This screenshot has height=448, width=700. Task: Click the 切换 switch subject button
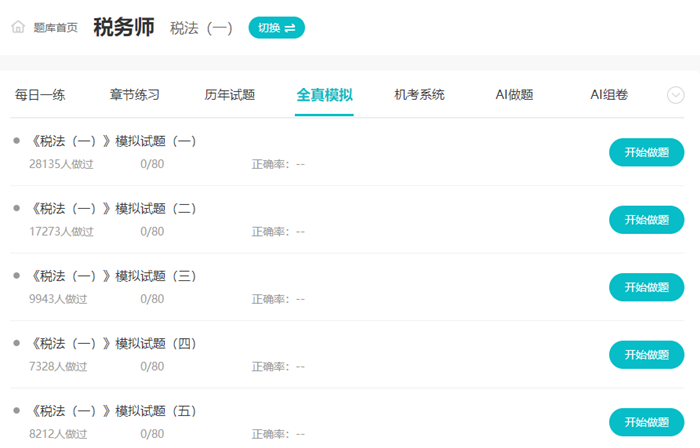pos(277,28)
